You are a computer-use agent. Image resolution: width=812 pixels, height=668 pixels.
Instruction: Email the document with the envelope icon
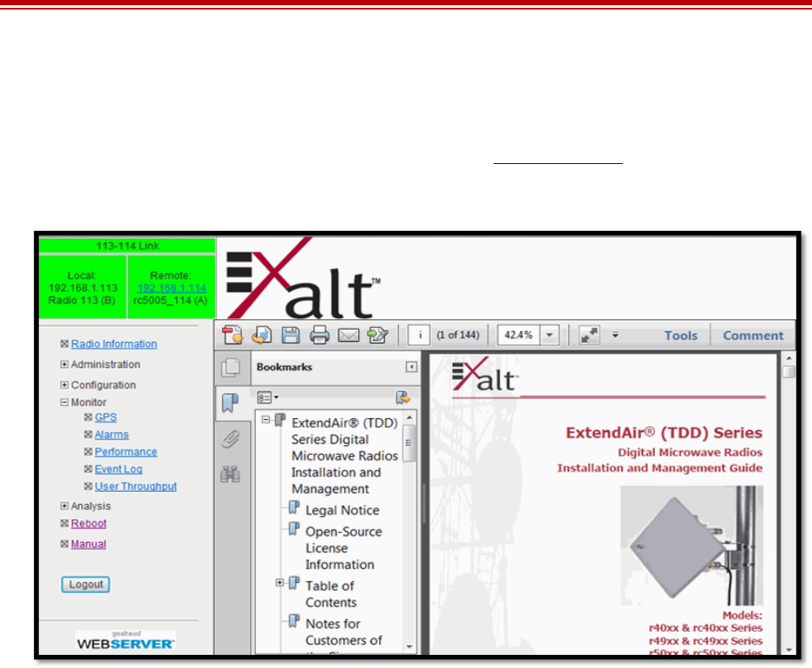[349, 336]
